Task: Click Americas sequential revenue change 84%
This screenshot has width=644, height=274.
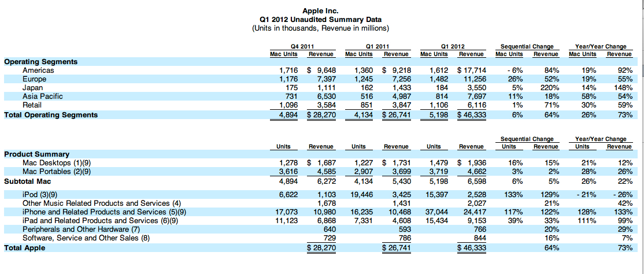Action: [x=551, y=71]
